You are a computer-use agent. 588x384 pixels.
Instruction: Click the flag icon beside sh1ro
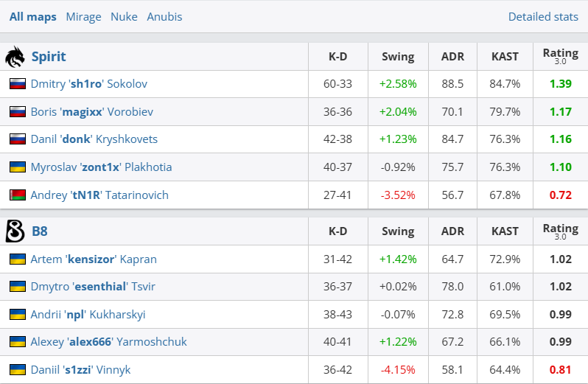(18, 84)
